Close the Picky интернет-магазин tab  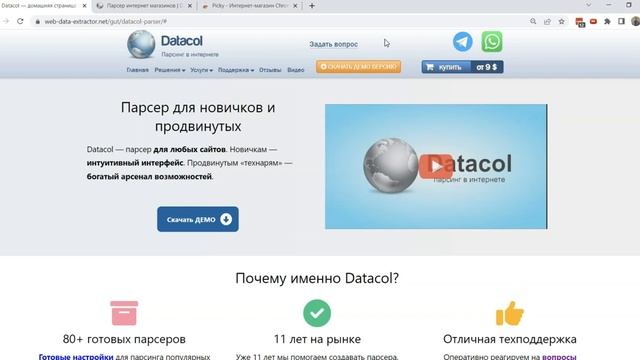tap(295, 6)
